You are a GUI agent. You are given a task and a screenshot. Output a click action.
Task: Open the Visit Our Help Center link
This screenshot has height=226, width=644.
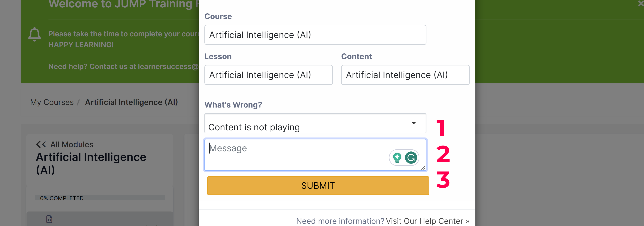coord(427,221)
